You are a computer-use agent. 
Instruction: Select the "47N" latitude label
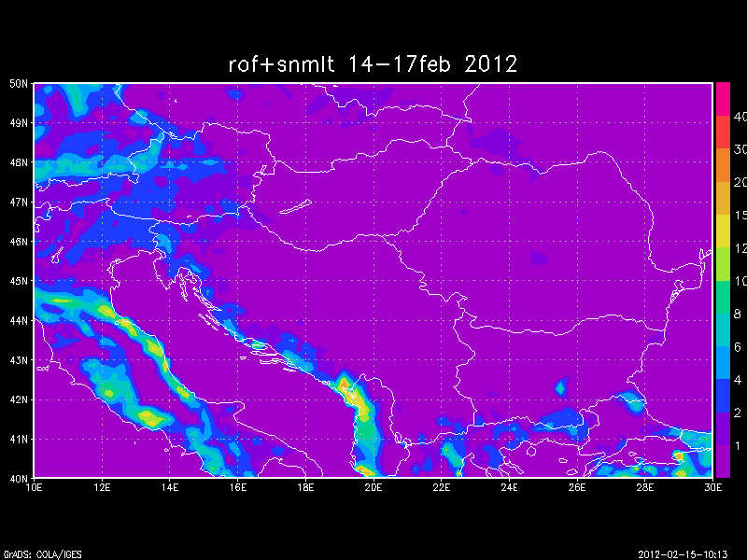tap(19, 202)
